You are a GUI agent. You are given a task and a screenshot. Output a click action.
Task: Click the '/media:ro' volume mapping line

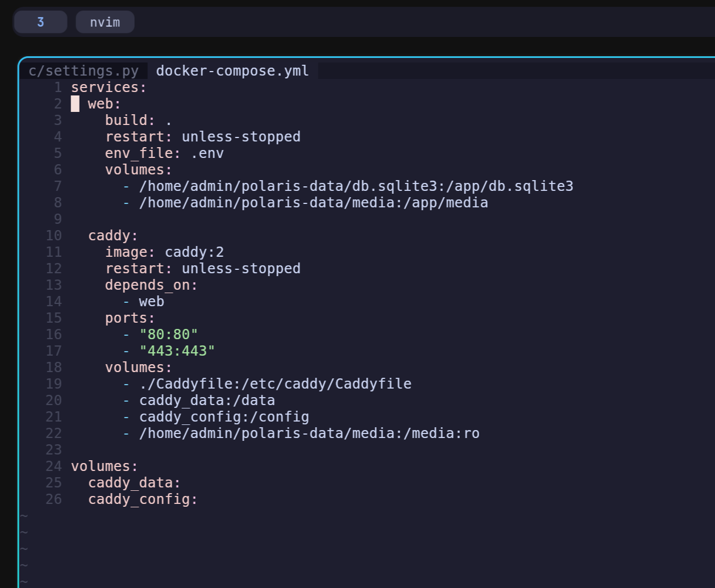tap(301, 433)
